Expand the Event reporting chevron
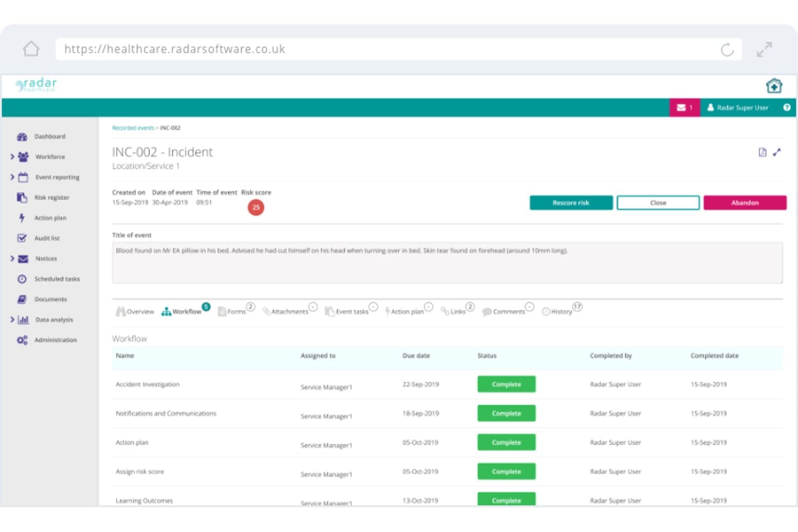The image size is (798, 532). 12,177
